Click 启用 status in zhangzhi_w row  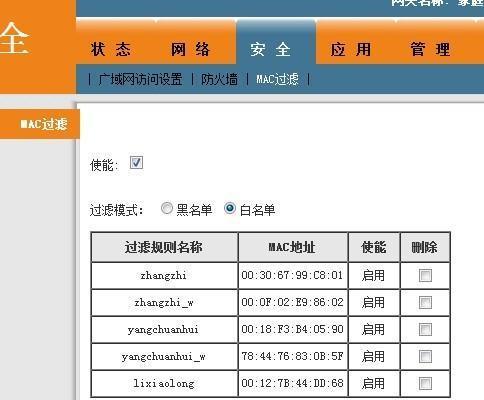[373, 303]
